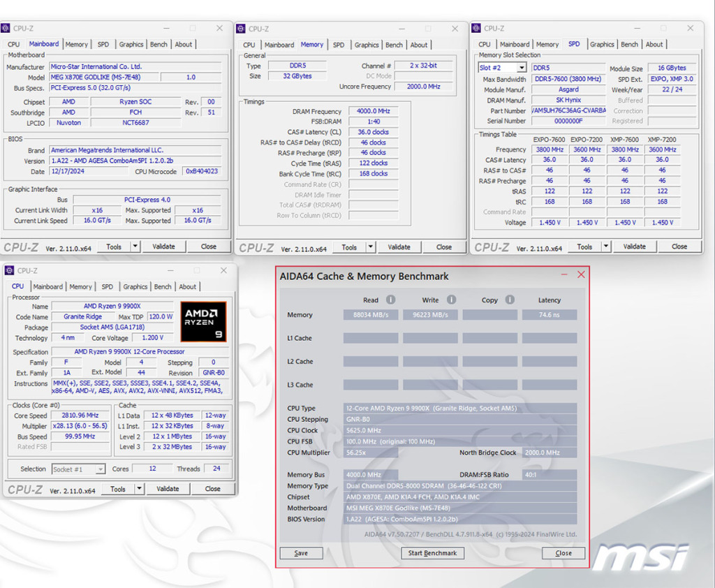Click Validate in the Mainboard window
715x588 pixels.
tap(163, 247)
